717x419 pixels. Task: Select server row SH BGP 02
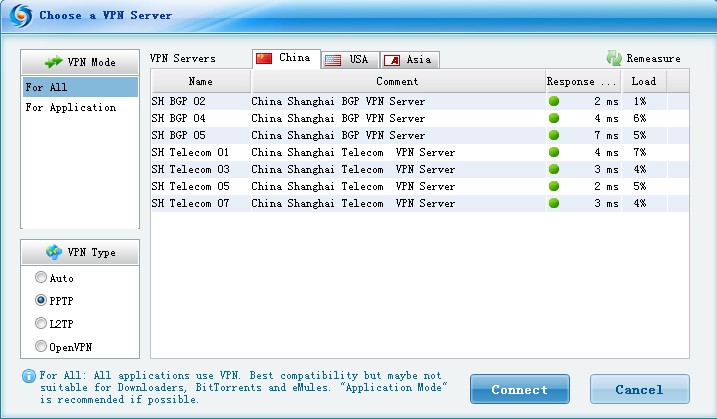[x=420, y=101]
